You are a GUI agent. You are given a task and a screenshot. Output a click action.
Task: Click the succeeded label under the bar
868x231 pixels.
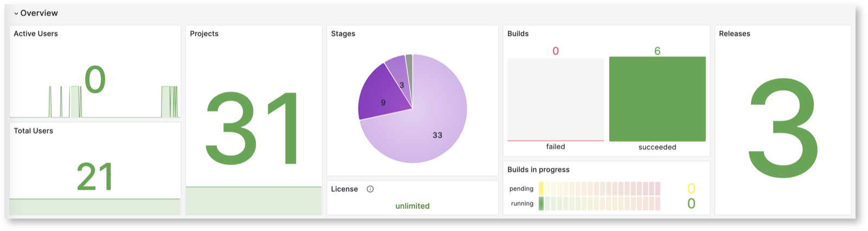pos(658,147)
